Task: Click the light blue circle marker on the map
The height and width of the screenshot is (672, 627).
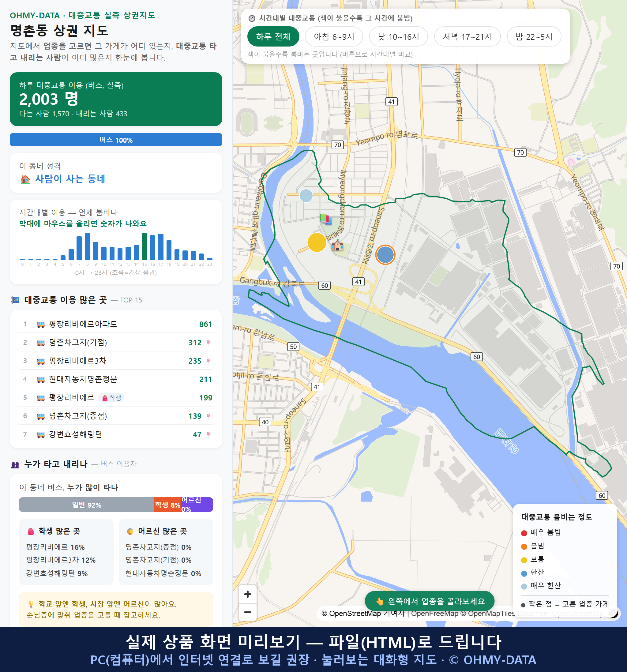Action: 306,196
